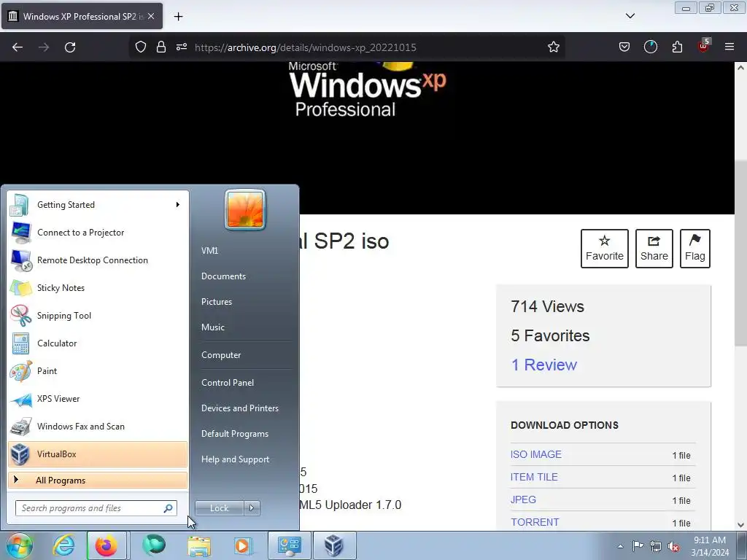Screen dimensions: 747x560
Task: Open the Pocket save icon
Action: [624, 47]
